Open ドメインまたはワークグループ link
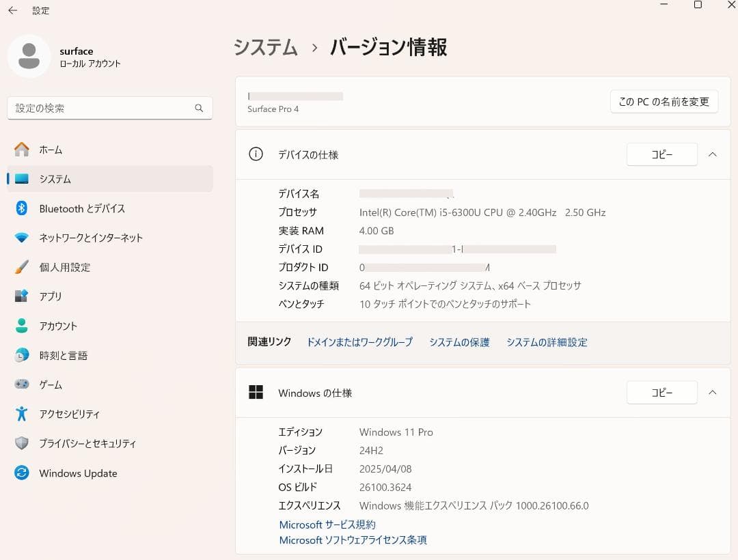Image resolution: width=738 pixels, height=560 pixels. (359, 342)
